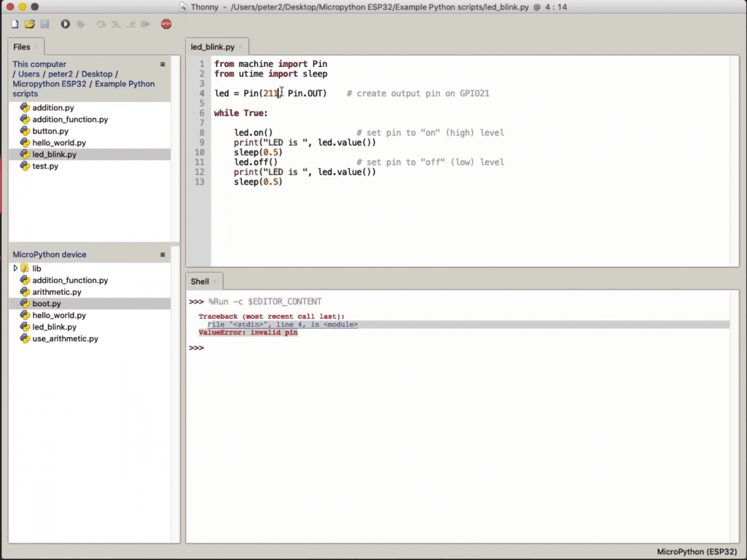747x560 pixels.
Task: Go to Desktop in the path breadcrumb
Action: (x=97, y=74)
